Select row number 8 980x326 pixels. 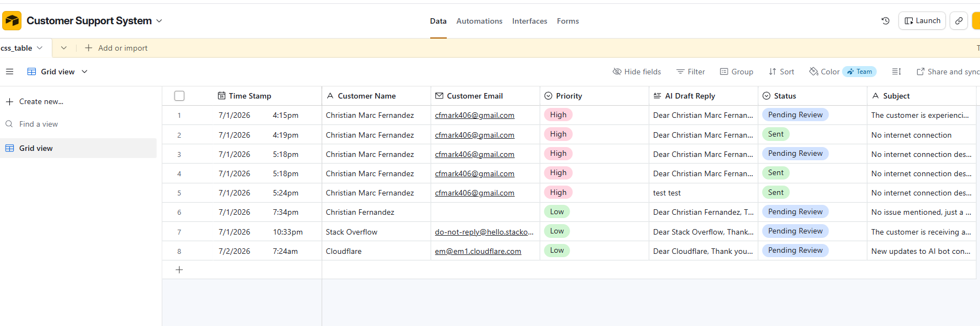click(x=179, y=251)
